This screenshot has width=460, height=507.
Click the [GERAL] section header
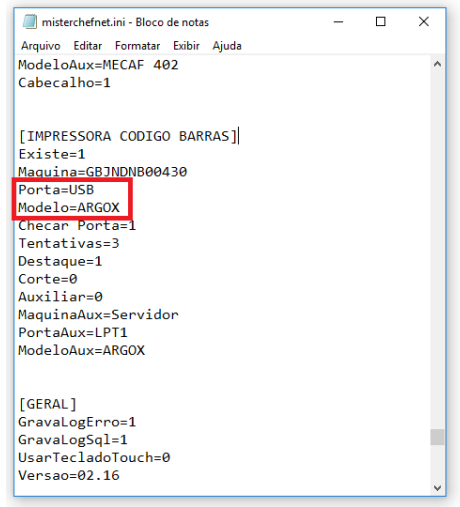tap(48, 404)
